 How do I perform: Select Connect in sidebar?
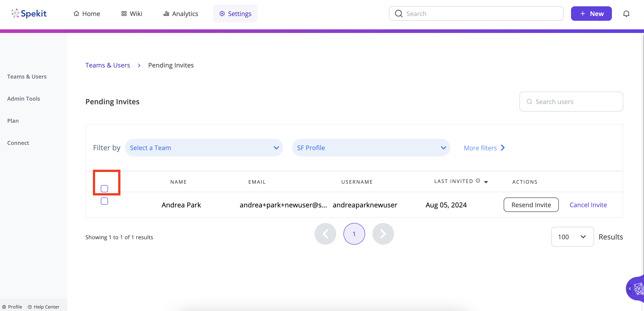pyautogui.click(x=18, y=143)
